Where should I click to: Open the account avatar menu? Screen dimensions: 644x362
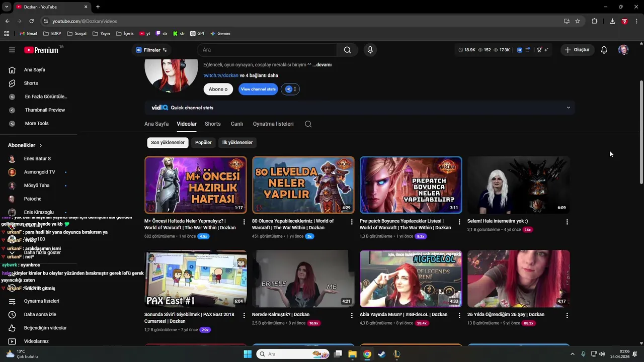[x=623, y=50]
